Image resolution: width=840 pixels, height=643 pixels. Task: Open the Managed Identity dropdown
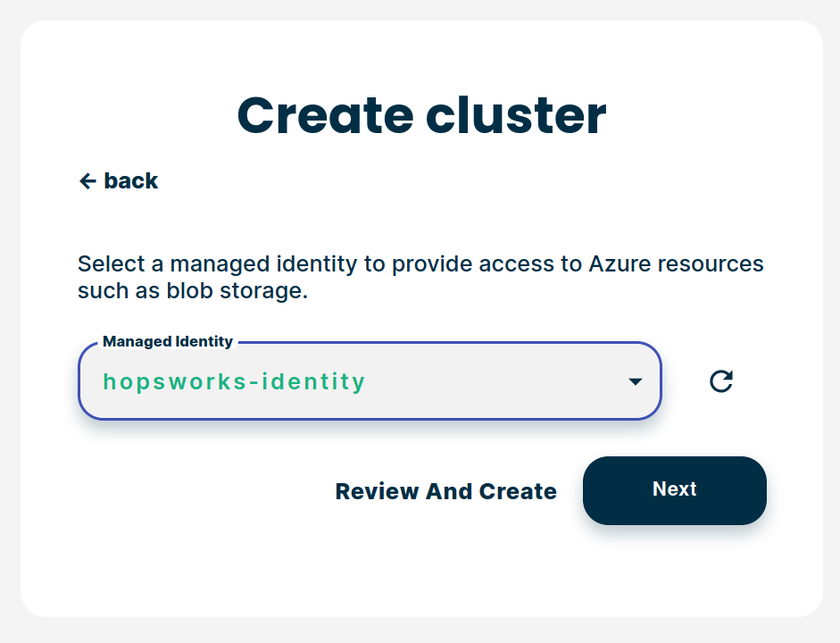[370, 381]
